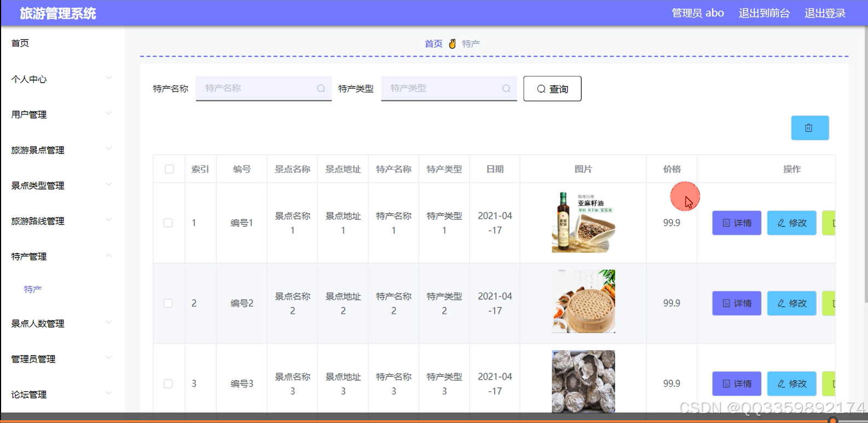This screenshot has height=423, width=868.
Task: Open dried mushroom image in row 3
Action: click(x=583, y=381)
